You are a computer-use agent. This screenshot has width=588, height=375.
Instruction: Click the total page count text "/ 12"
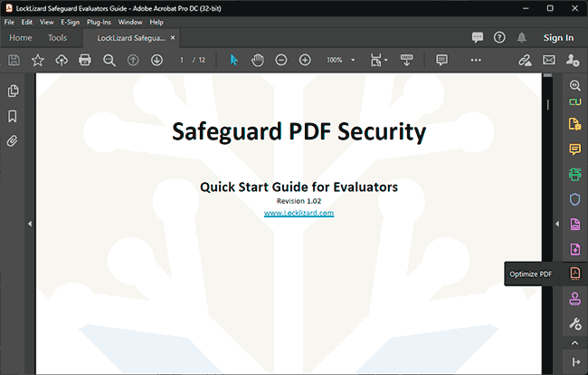199,60
